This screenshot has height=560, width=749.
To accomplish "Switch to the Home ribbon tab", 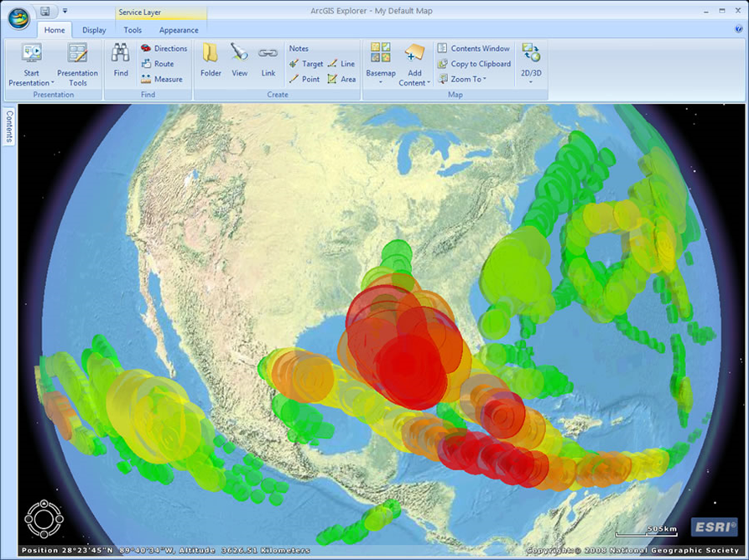I will [55, 30].
